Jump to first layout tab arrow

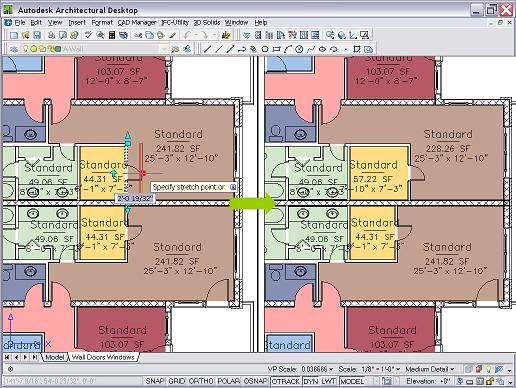click(8, 357)
